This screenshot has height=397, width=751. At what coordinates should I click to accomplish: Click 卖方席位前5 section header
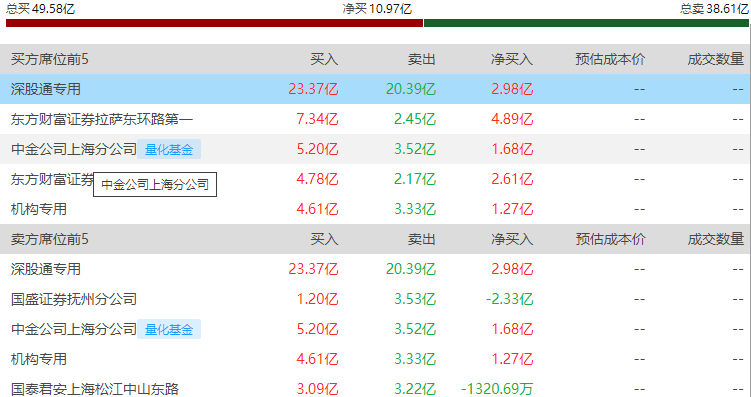point(50,239)
